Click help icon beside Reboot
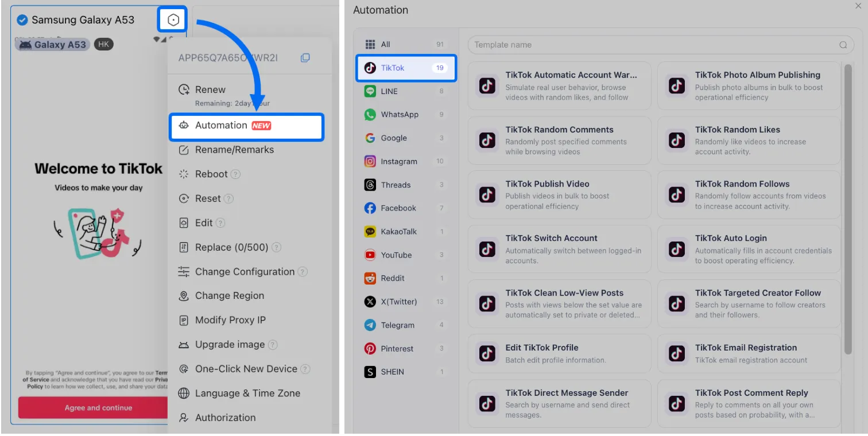The image size is (868, 436). click(x=235, y=174)
